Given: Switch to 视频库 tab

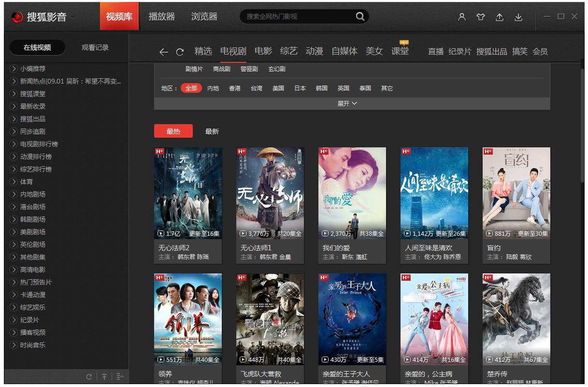Looking at the screenshot, I should coord(119,16).
